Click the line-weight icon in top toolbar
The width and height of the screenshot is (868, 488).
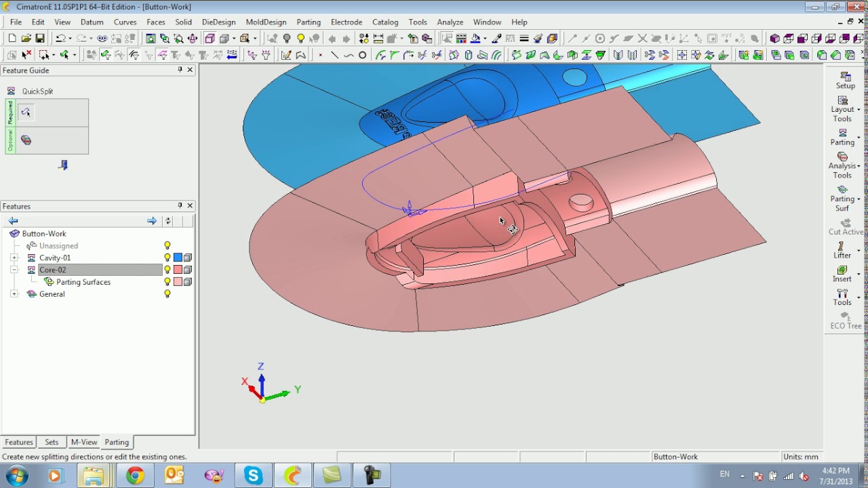pyautogui.click(x=524, y=39)
